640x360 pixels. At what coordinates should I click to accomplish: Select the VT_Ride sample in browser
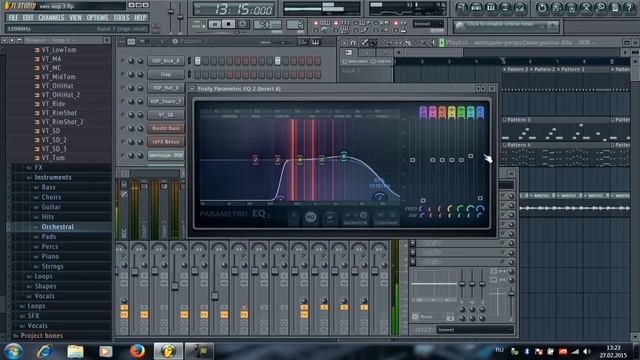(53, 104)
